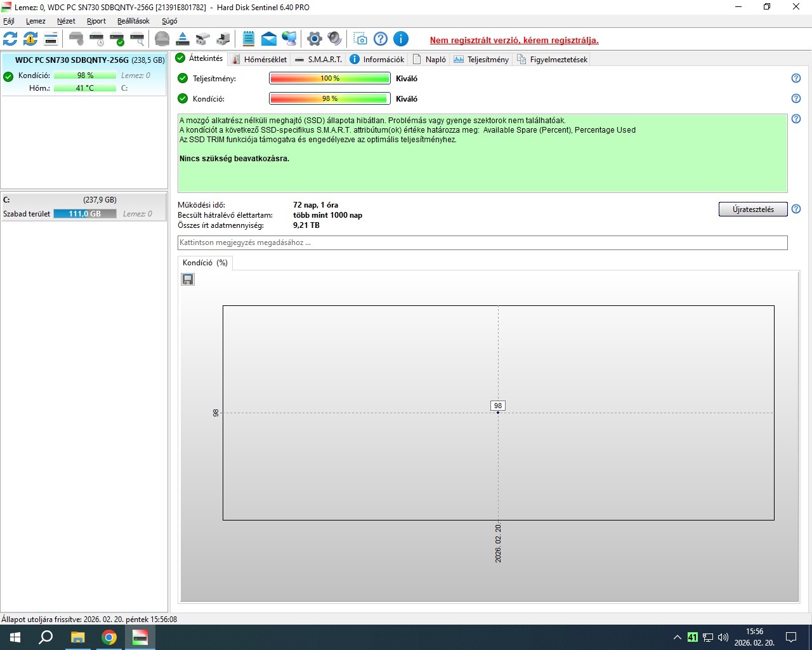This screenshot has width=812, height=650.
Task: Click the 'több mint 1000 nap' value
Action: point(327,215)
